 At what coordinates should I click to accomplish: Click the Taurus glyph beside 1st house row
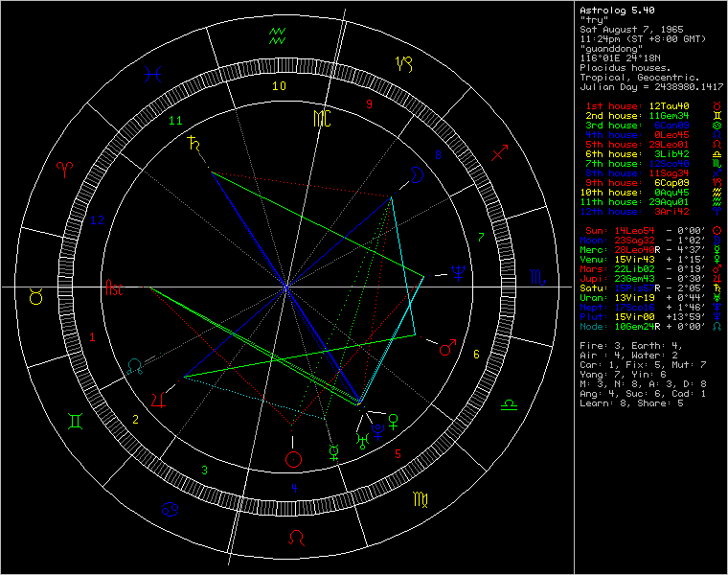coord(717,106)
